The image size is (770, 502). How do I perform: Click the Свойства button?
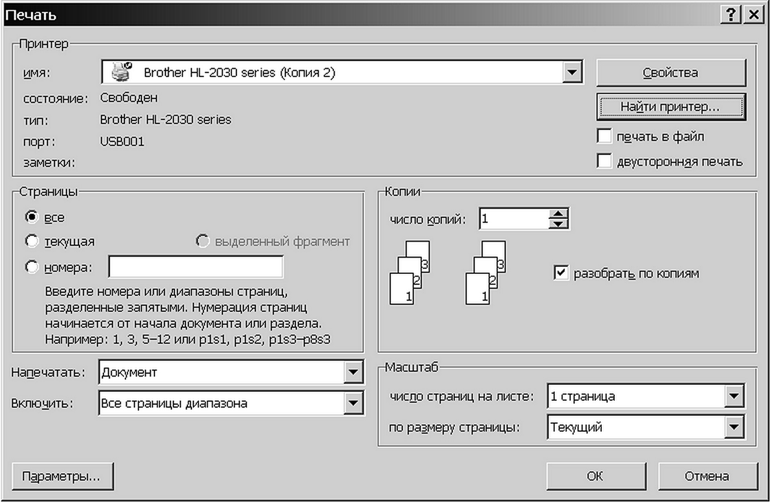671,73
